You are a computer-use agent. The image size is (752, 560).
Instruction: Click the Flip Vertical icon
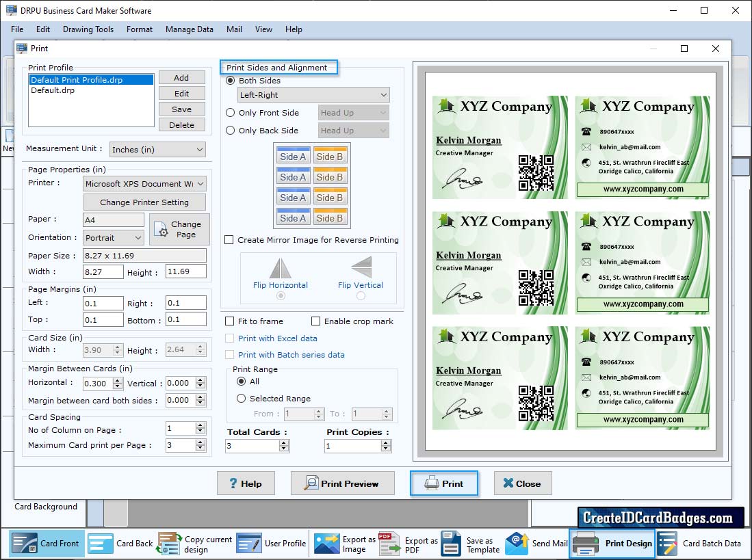click(x=361, y=267)
